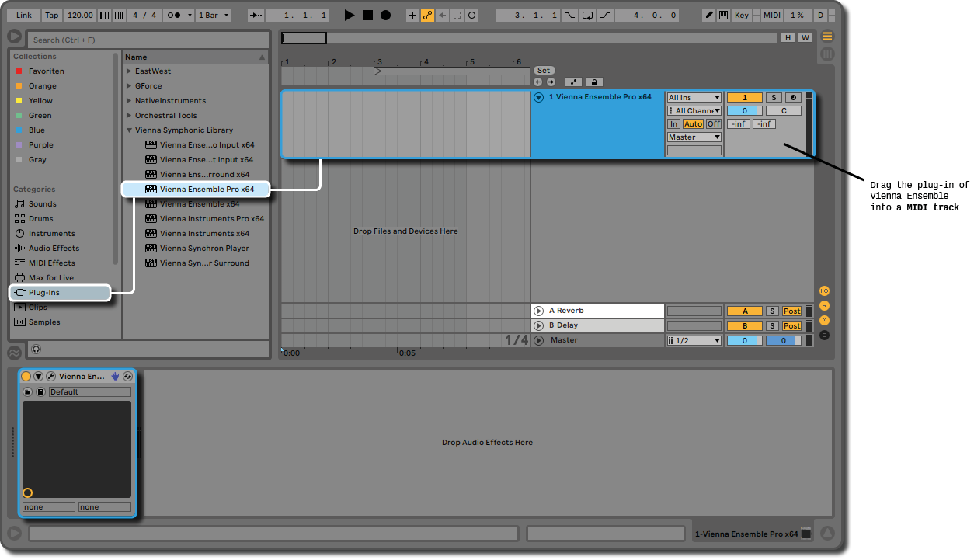Screen dimensions: 974x560
Task: Click the Re-enable Automation arrow icon
Action: (442, 15)
